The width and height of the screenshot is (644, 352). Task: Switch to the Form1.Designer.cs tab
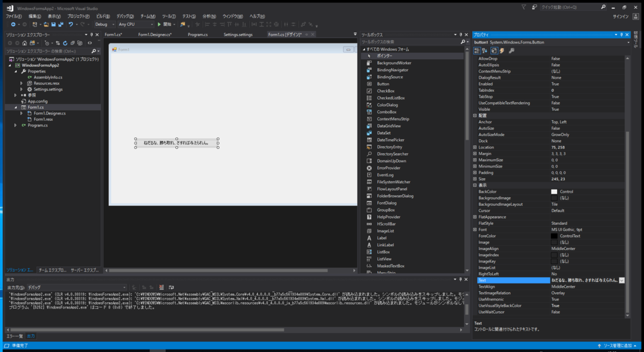[155, 35]
